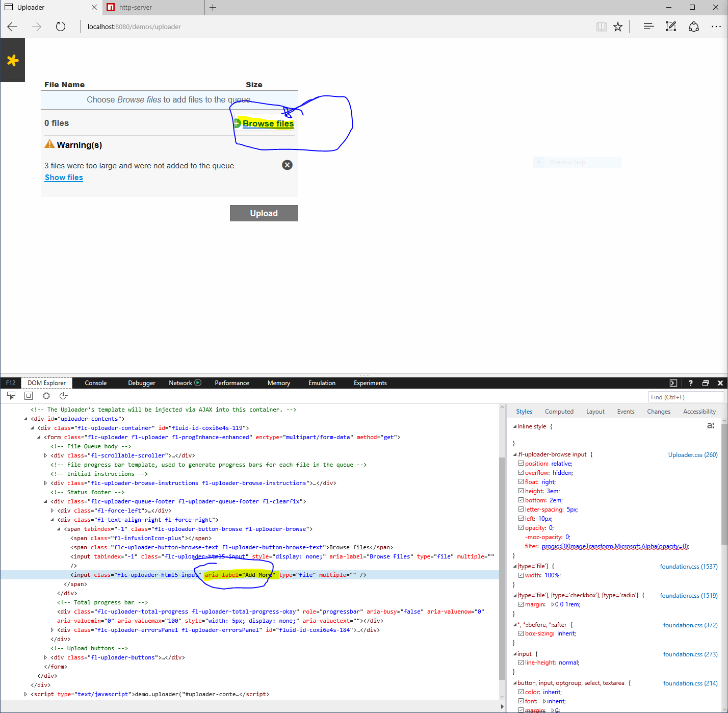The image size is (728, 713).
Task: Open the Computed styles tab
Action: pos(559,412)
